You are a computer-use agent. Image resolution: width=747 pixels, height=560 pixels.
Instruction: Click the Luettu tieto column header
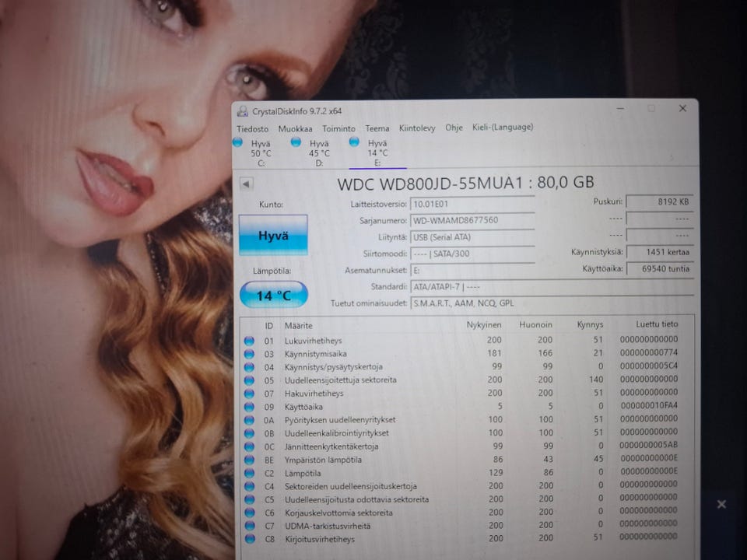click(657, 324)
